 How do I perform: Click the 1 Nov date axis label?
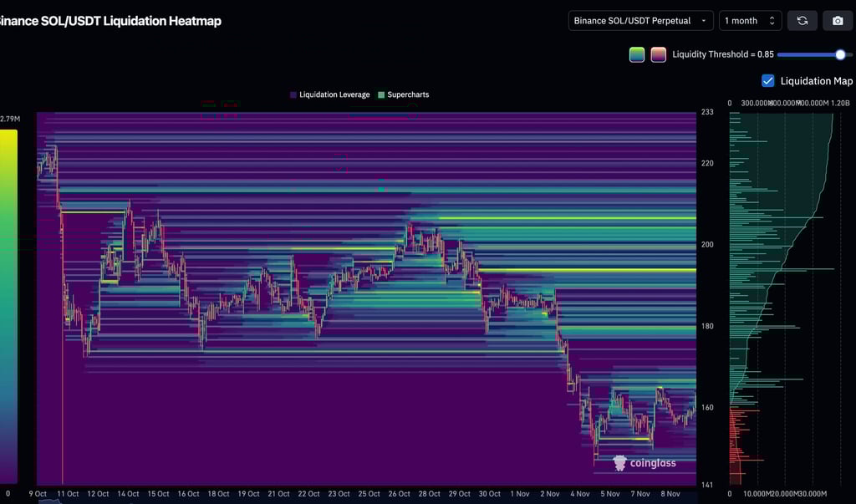[x=520, y=494]
